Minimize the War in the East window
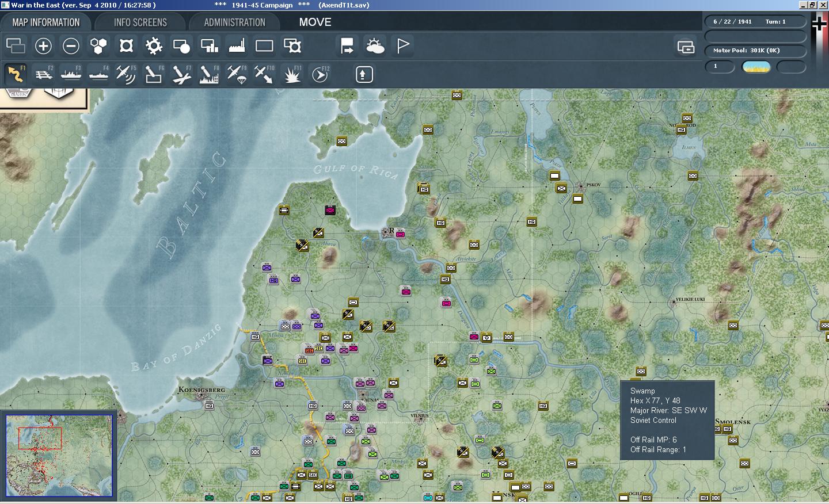This screenshot has height=504, width=829. coord(803,5)
